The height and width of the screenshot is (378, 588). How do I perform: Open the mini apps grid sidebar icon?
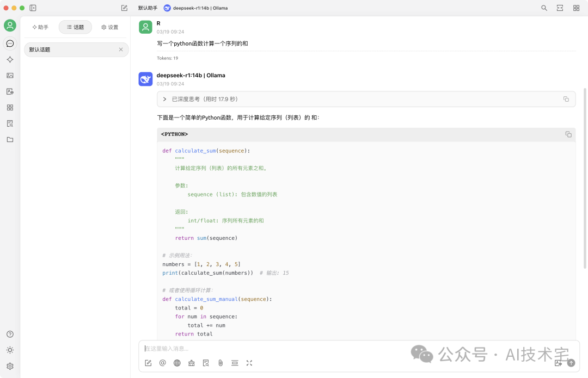point(10,108)
